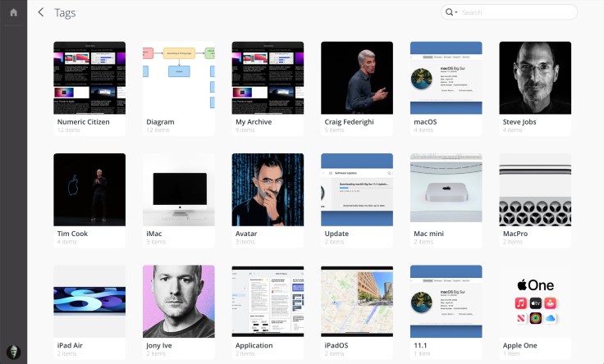Click the "MacPro" tag label

tap(515, 234)
